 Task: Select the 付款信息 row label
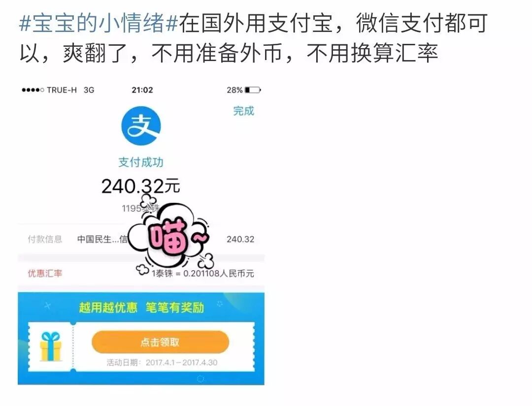45,239
